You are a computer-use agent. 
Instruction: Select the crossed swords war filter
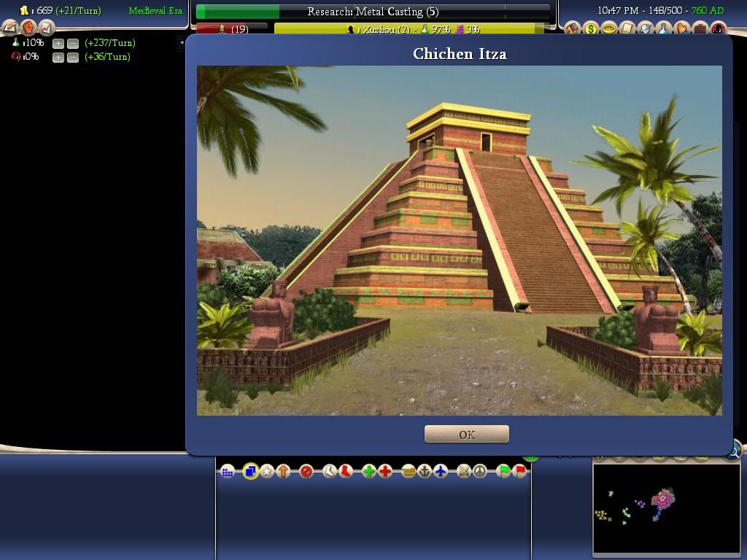(463, 472)
